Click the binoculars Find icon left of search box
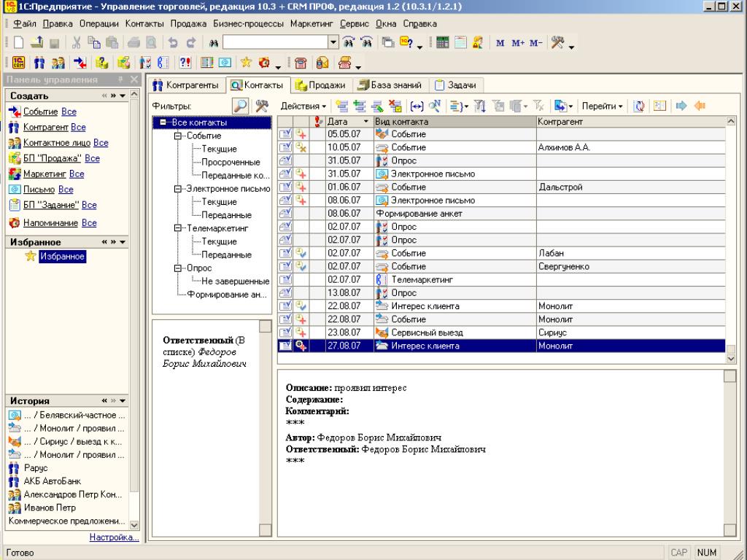The width and height of the screenshot is (747, 560). tap(214, 43)
